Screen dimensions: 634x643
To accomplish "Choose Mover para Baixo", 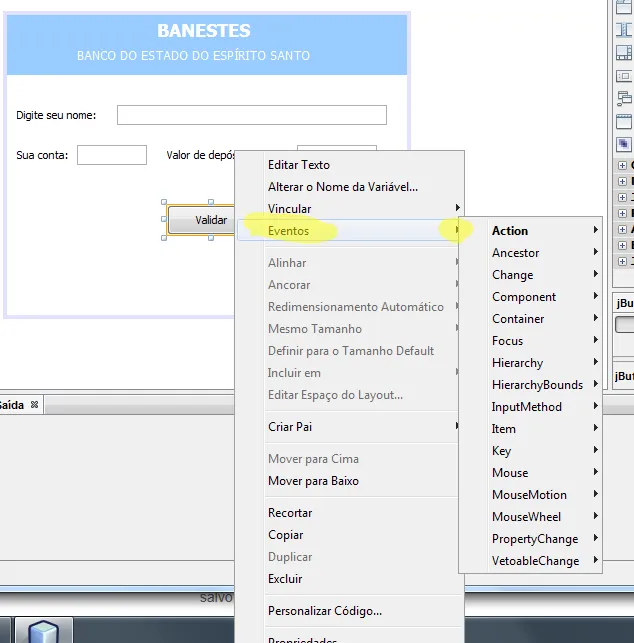I will click(350, 481).
